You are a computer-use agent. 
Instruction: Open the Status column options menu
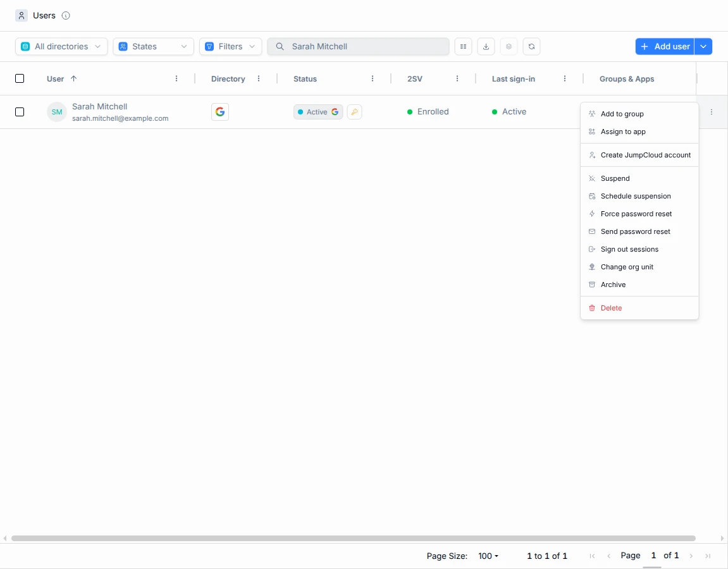coord(373,79)
